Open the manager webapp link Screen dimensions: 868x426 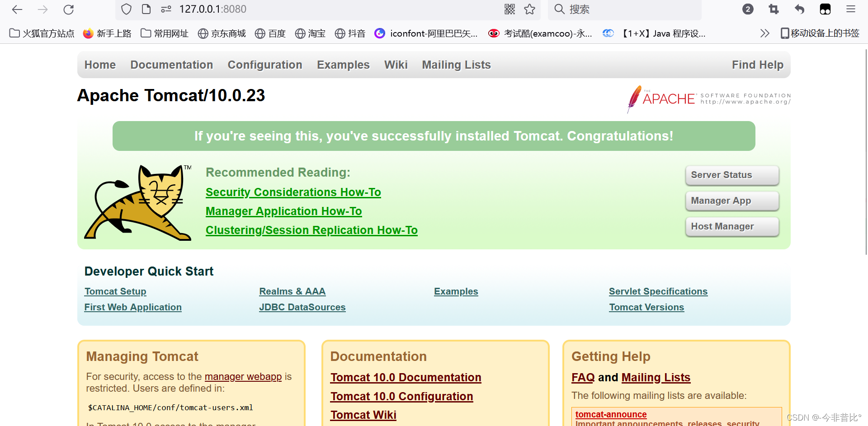243,377
